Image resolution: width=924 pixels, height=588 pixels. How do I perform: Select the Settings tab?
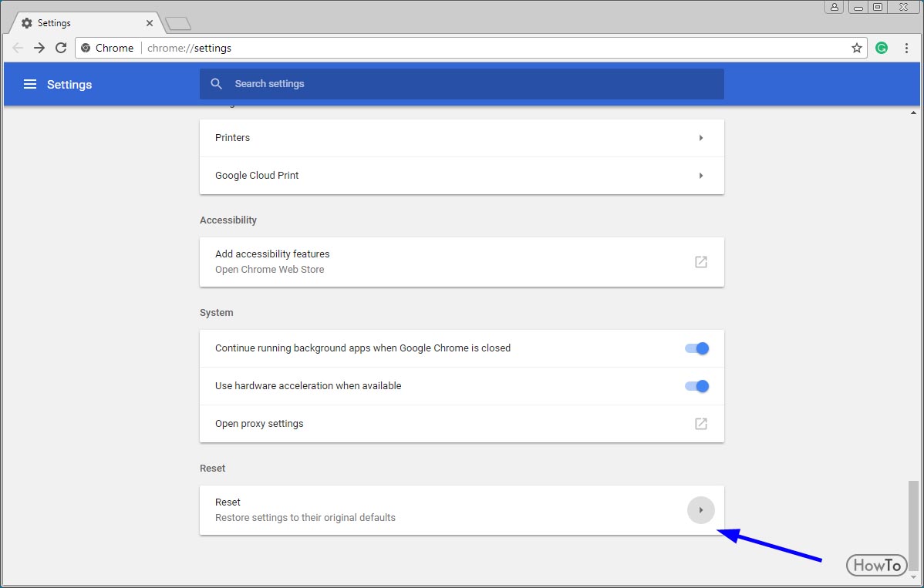(x=86, y=23)
